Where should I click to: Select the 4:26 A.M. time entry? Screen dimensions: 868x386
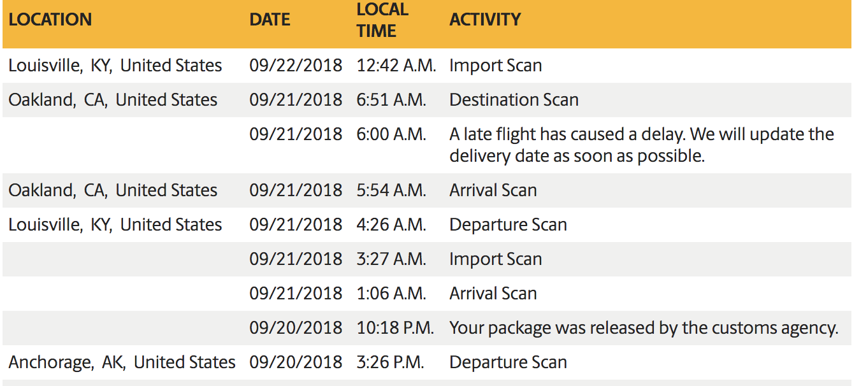pyautogui.click(x=391, y=225)
